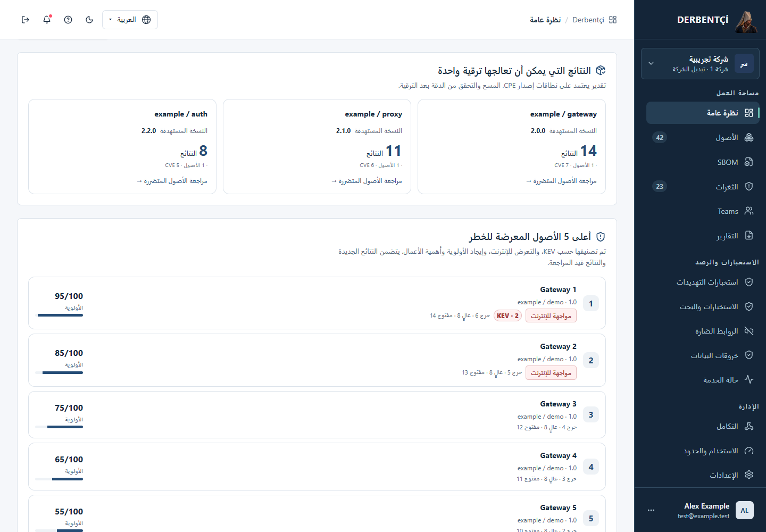Click the 23 count badge beside الثغرات
The height and width of the screenshot is (532, 766).
pos(660,187)
